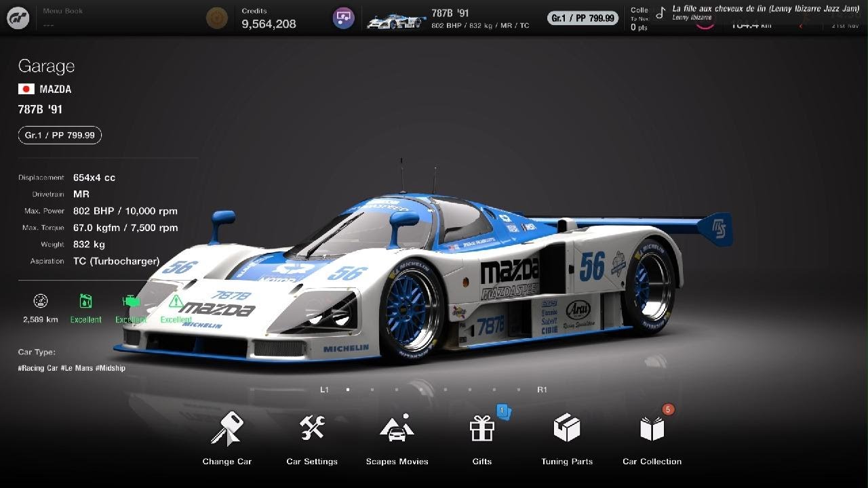Image resolution: width=868 pixels, height=488 pixels.
Task: Click the Weight value 832 kg
Action: coord(89,244)
